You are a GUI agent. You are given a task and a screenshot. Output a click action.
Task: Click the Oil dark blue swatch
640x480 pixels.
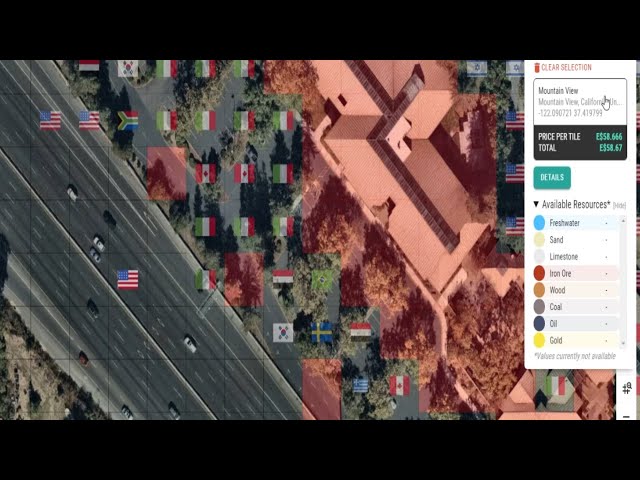click(x=539, y=323)
